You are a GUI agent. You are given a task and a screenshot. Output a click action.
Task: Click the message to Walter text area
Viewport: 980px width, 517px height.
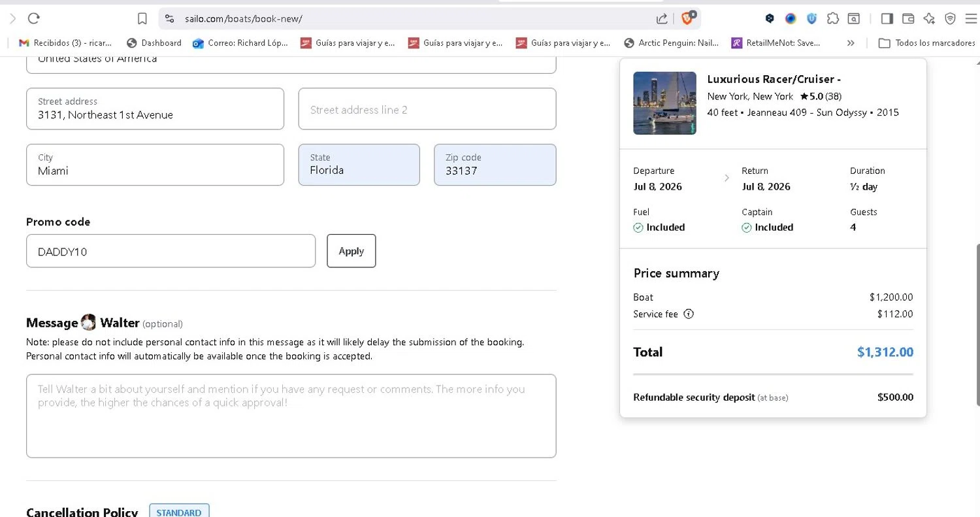291,416
